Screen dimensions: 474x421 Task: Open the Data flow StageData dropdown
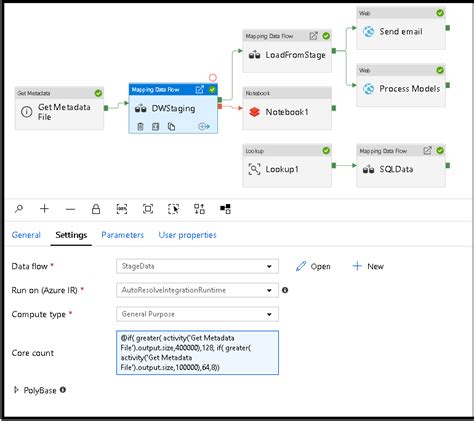(x=197, y=266)
